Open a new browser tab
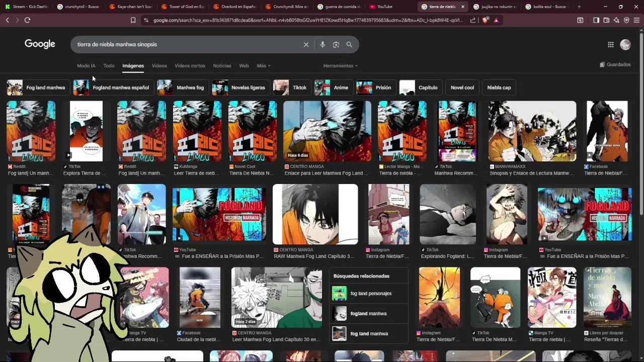Image resolution: width=644 pixels, height=362 pixels. point(579,7)
